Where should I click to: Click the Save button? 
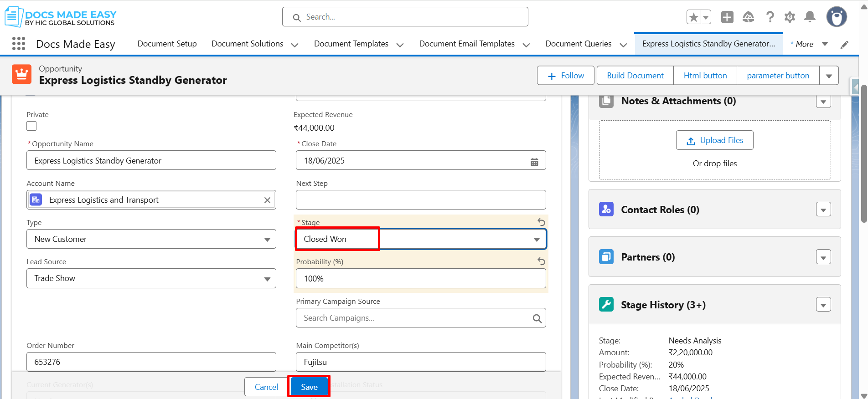(309, 387)
